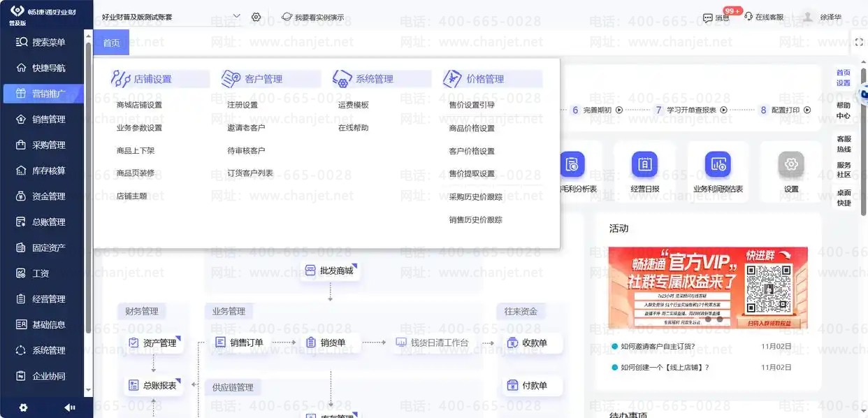Click the gray 设置 tile icon
This screenshot has height=418, width=868.
(791, 164)
